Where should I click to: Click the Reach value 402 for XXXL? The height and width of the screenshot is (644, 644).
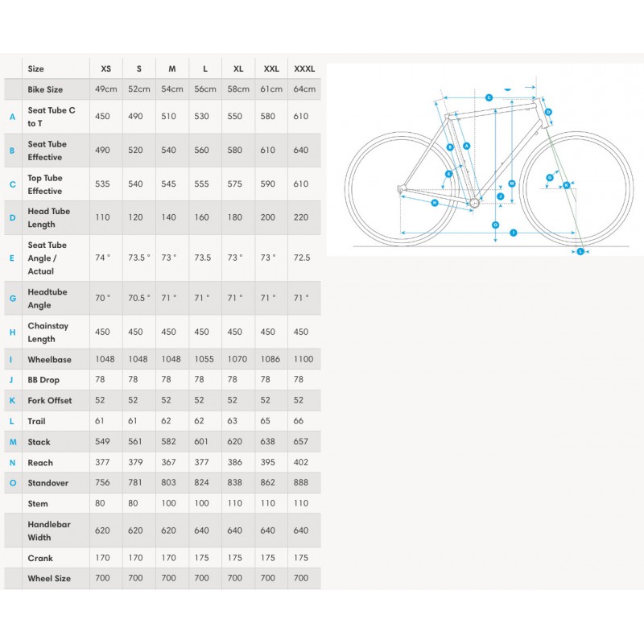pyautogui.click(x=300, y=462)
